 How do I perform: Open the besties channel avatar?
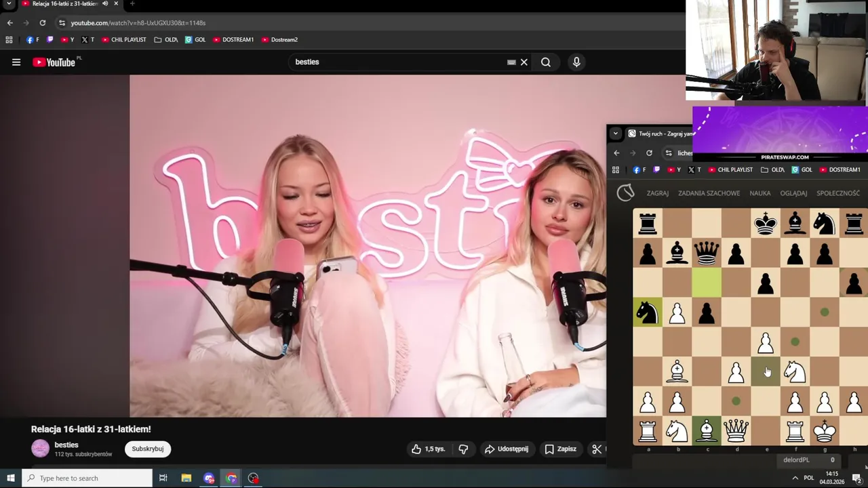click(40, 449)
